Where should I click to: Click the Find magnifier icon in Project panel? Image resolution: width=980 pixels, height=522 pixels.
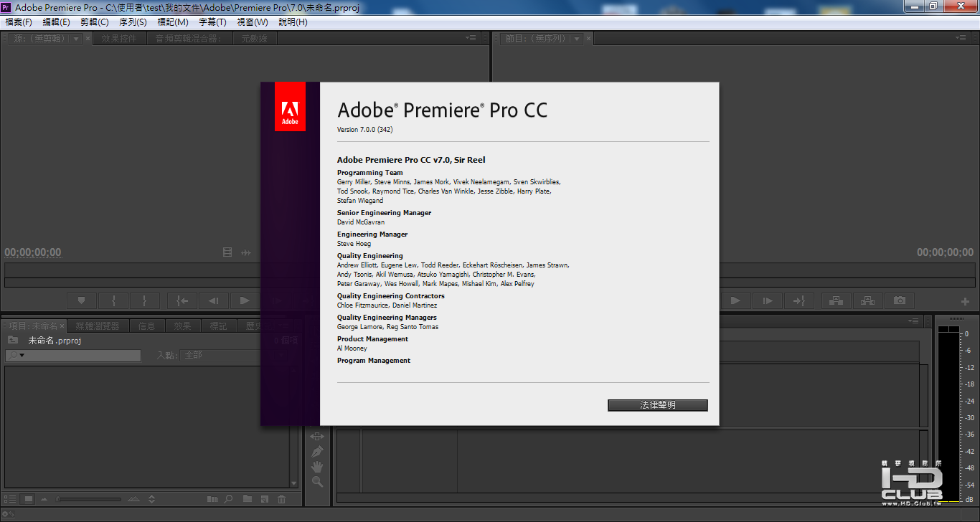click(229, 499)
